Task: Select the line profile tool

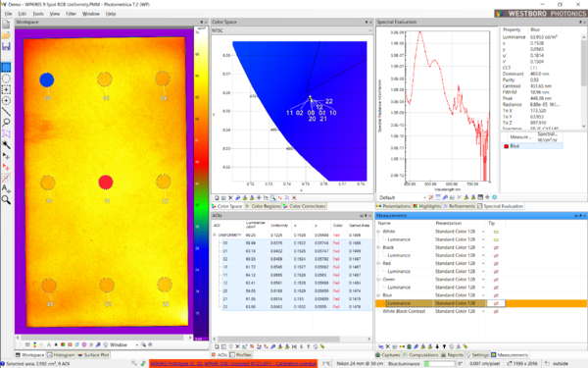Action: point(6,112)
